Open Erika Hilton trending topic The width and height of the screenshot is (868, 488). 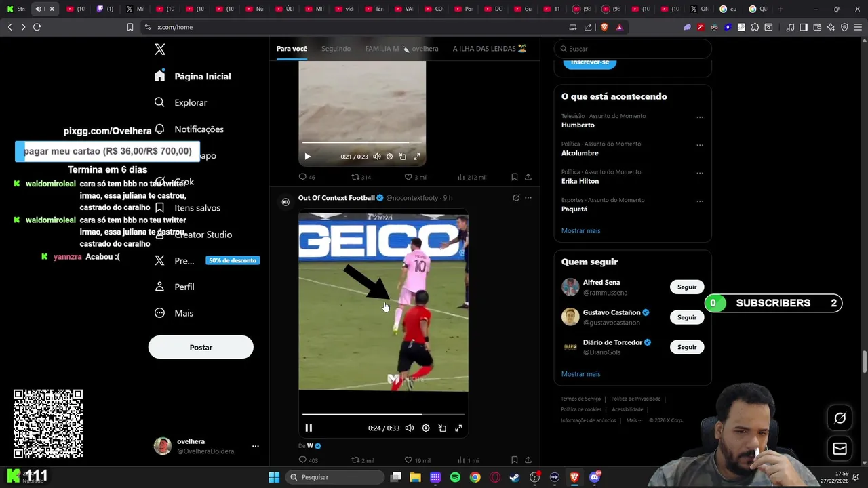[x=580, y=181]
